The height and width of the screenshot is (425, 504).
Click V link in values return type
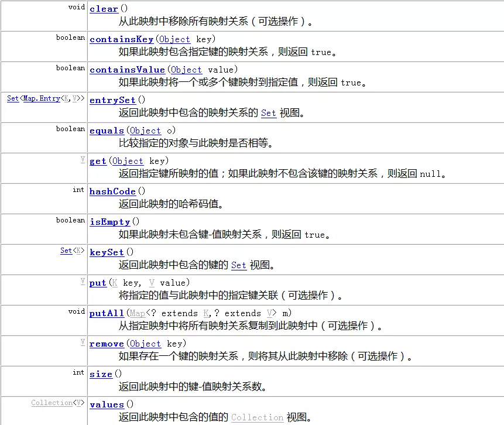click(78, 403)
